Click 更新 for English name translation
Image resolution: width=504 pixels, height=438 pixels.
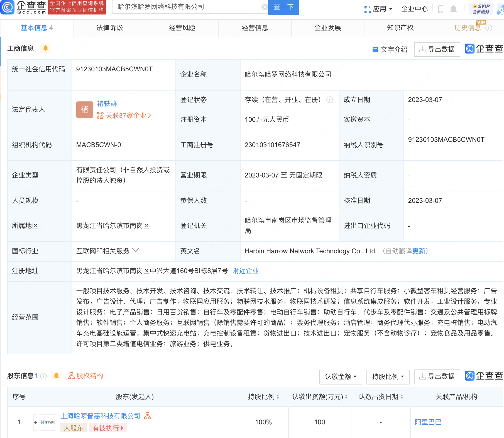click(419, 251)
